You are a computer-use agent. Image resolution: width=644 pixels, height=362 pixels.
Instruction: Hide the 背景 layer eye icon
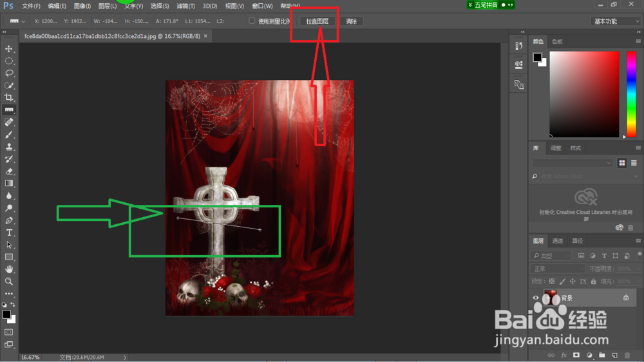pos(536,298)
